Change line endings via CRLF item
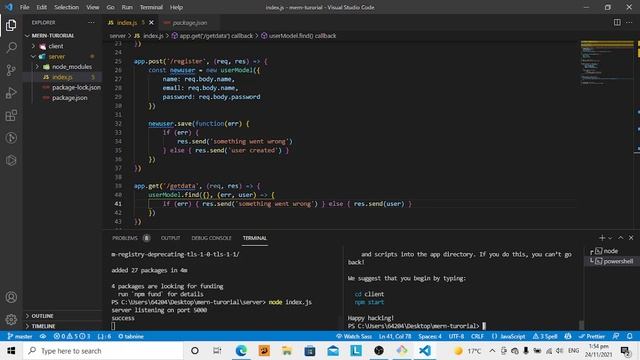The width and height of the screenshot is (640, 360). [x=477, y=336]
